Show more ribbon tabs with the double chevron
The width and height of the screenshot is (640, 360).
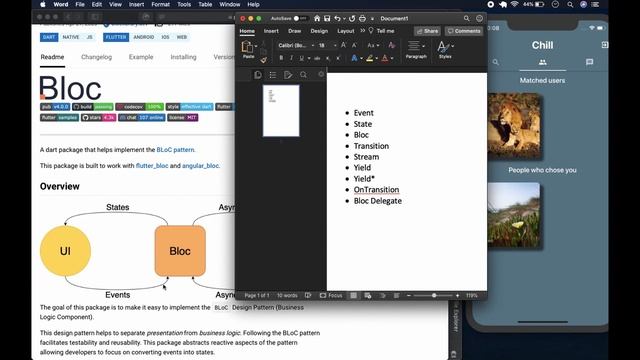(x=362, y=31)
